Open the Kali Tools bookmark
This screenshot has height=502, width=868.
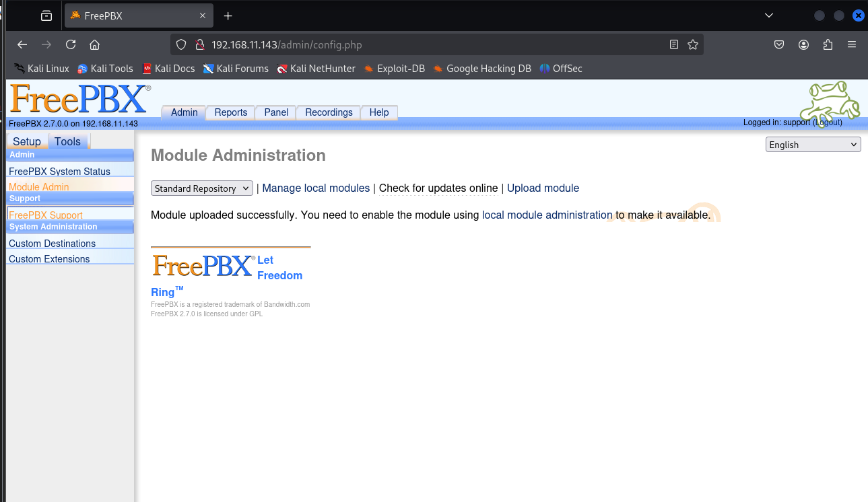pyautogui.click(x=105, y=69)
